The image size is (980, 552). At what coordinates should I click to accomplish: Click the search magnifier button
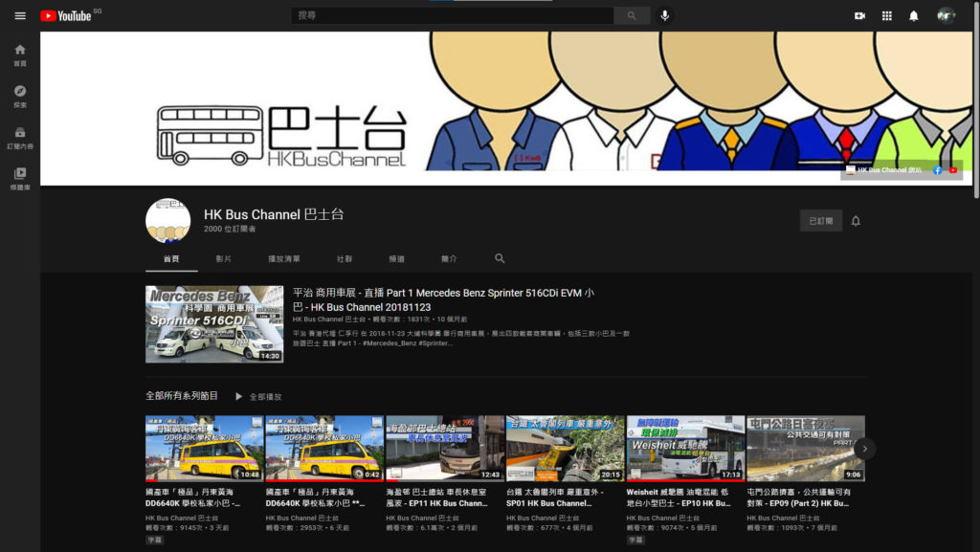coord(632,15)
